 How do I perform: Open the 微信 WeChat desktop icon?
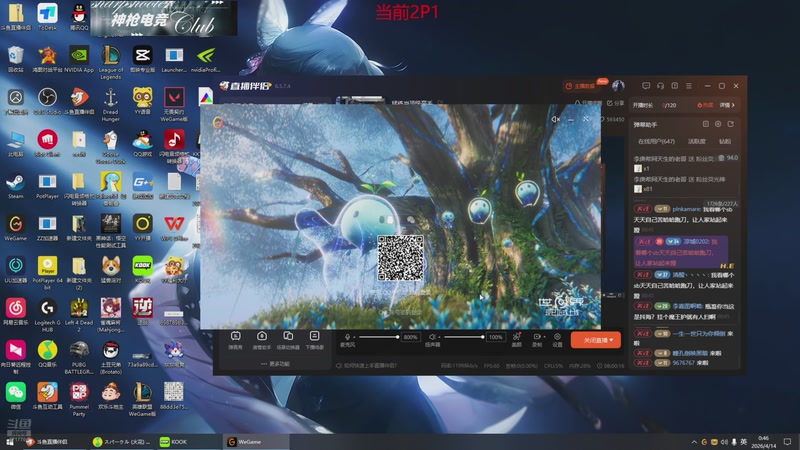[16, 396]
